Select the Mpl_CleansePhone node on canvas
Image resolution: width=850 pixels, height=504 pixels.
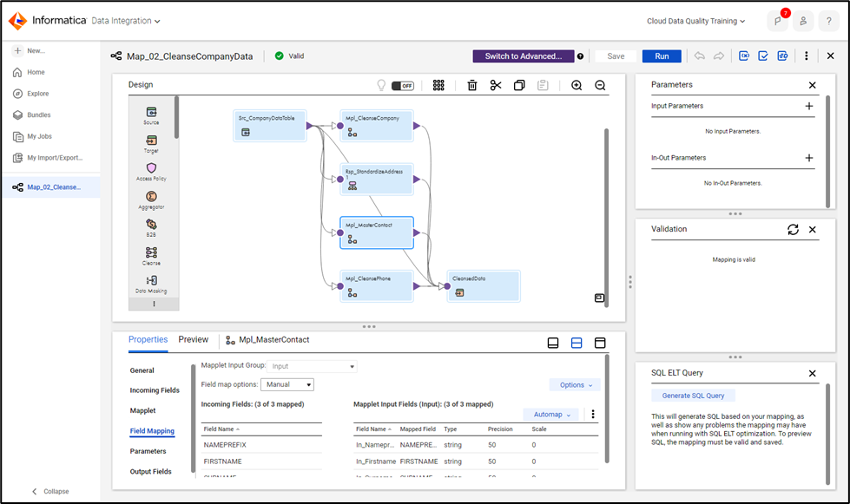(x=377, y=286)
